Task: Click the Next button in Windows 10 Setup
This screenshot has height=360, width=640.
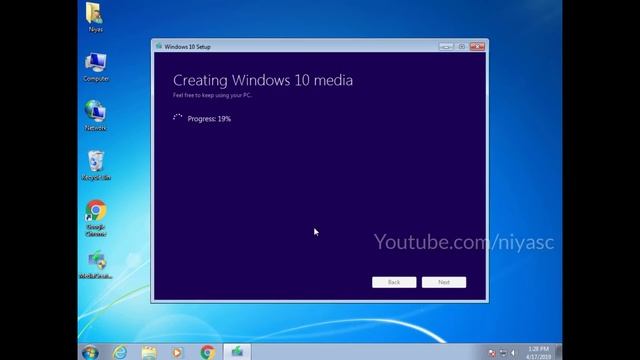Action: [x=444, y=282]
